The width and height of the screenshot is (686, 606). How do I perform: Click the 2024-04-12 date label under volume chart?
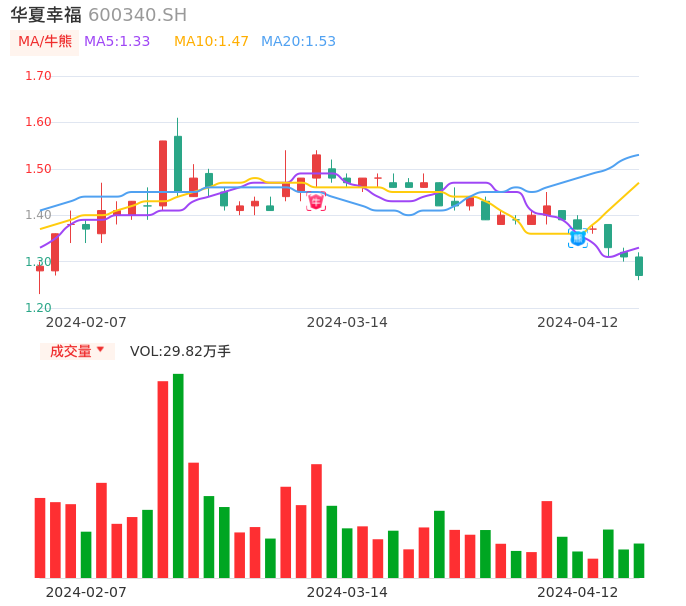click(577, 592)
